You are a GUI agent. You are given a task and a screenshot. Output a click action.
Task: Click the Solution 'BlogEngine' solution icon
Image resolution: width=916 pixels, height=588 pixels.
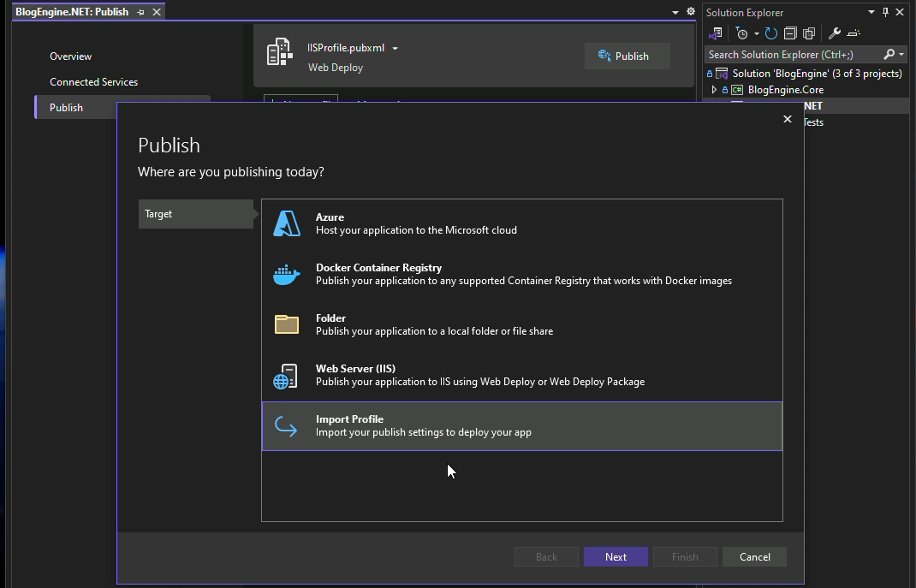[722, 74]
